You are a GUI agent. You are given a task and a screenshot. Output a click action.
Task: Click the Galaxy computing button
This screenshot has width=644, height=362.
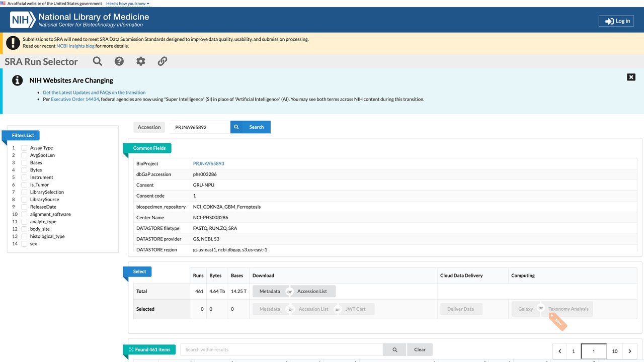pos(525,309)
